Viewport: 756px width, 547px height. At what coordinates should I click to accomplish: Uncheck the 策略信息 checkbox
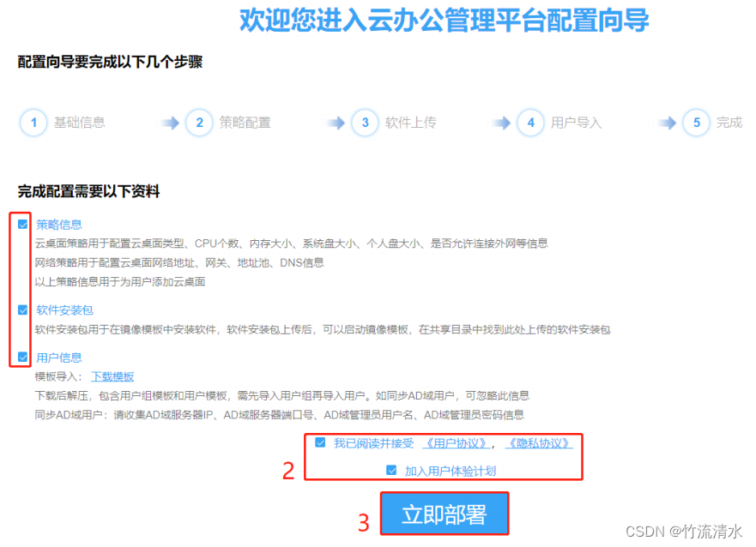pyautogui.click(x=22, y=224)
